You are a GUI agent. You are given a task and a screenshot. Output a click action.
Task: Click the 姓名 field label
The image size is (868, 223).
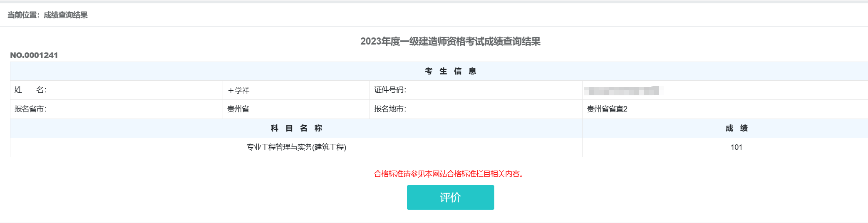click(30, 90)
